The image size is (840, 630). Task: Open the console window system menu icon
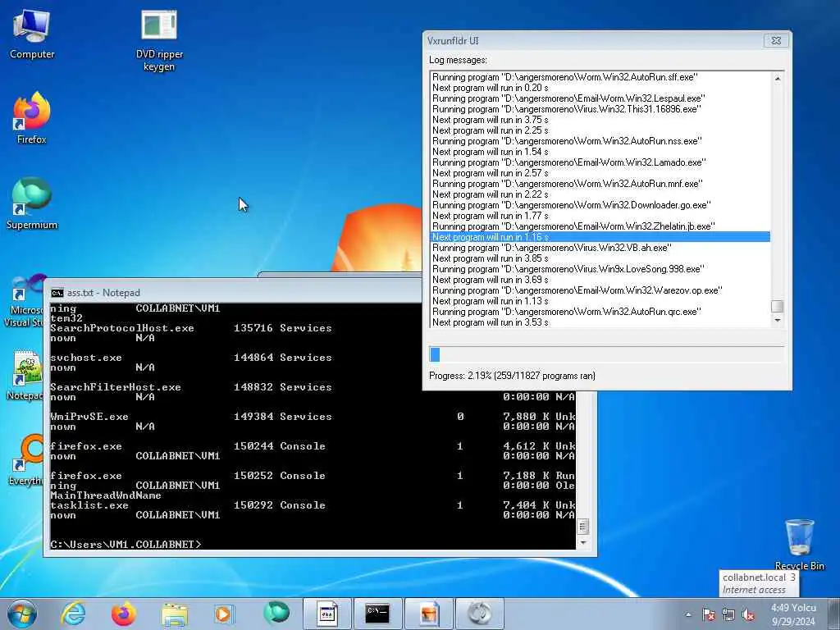click(57, 293)
